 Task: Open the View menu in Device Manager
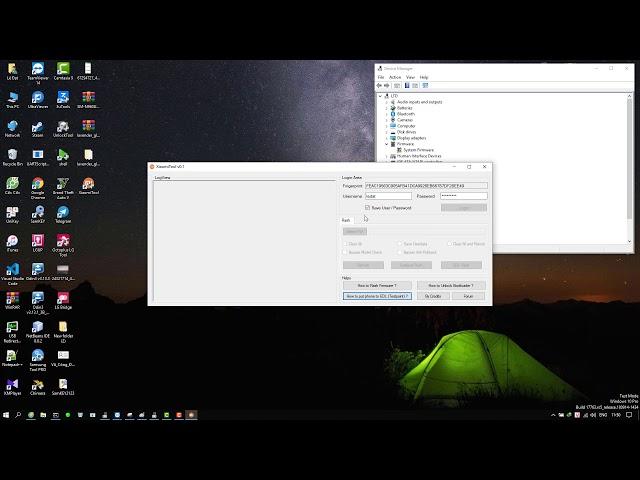[410, 77]
